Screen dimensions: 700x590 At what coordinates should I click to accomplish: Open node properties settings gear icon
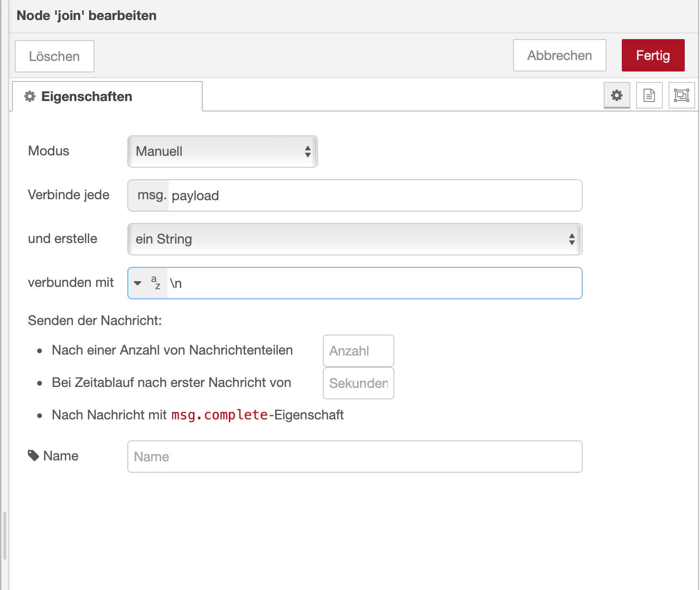tap(617, 95)
